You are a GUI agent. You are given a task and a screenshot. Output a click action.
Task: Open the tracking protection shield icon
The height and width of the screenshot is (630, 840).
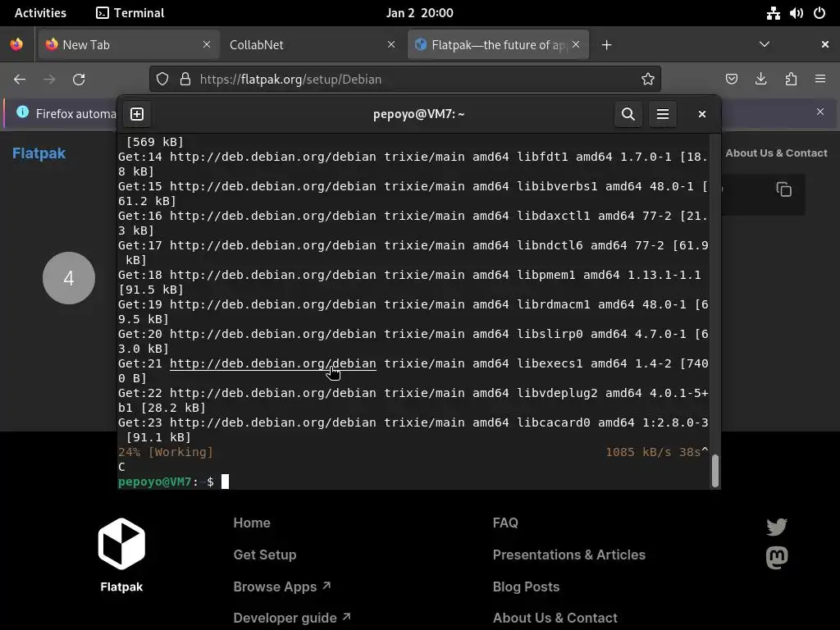162,80
